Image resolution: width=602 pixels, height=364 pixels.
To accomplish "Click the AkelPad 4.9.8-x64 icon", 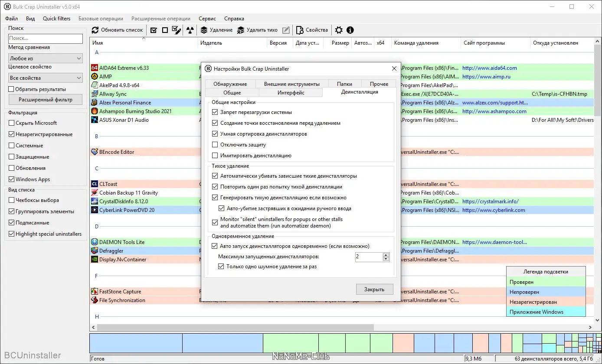I will 95,85.
